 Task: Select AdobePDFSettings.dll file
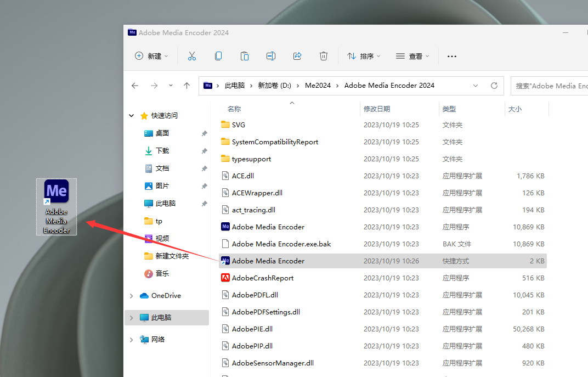point(266,312)
